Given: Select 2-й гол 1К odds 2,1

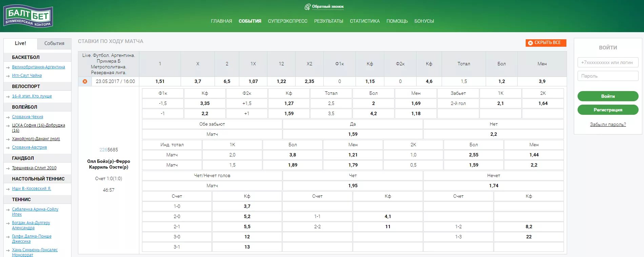Looking at the screenshot, I should tap(500, 103).
